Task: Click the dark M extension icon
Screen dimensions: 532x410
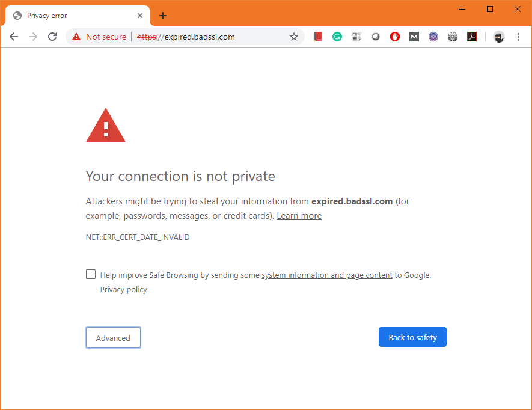Action: (x=414, y=37)
